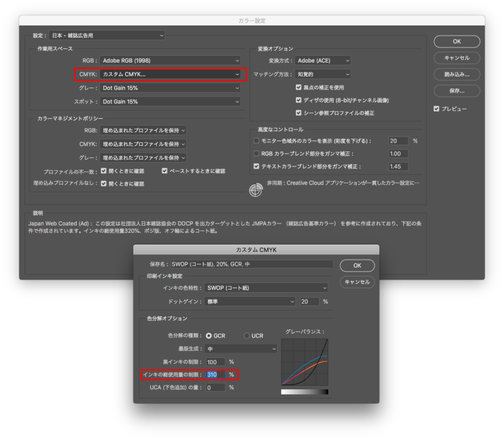
Task: Toggle シーン参照プロファイルの補正 checkbox
Action: point(299,113)
